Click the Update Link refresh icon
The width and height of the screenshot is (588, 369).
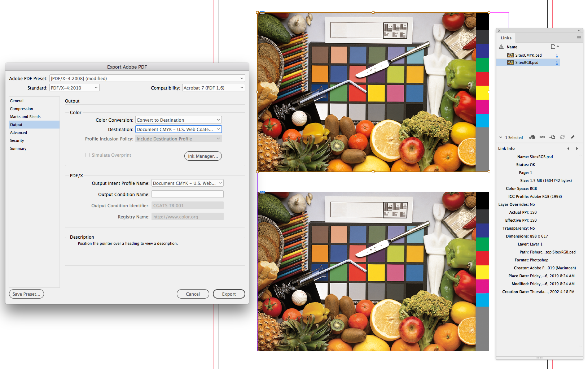(x=562, y=137)
